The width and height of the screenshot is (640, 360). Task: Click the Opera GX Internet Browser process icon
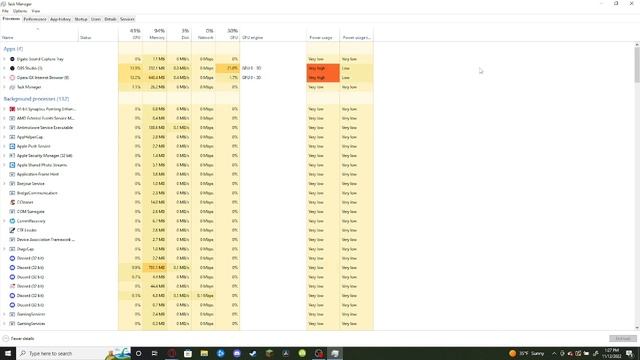(x=12, y=78)
